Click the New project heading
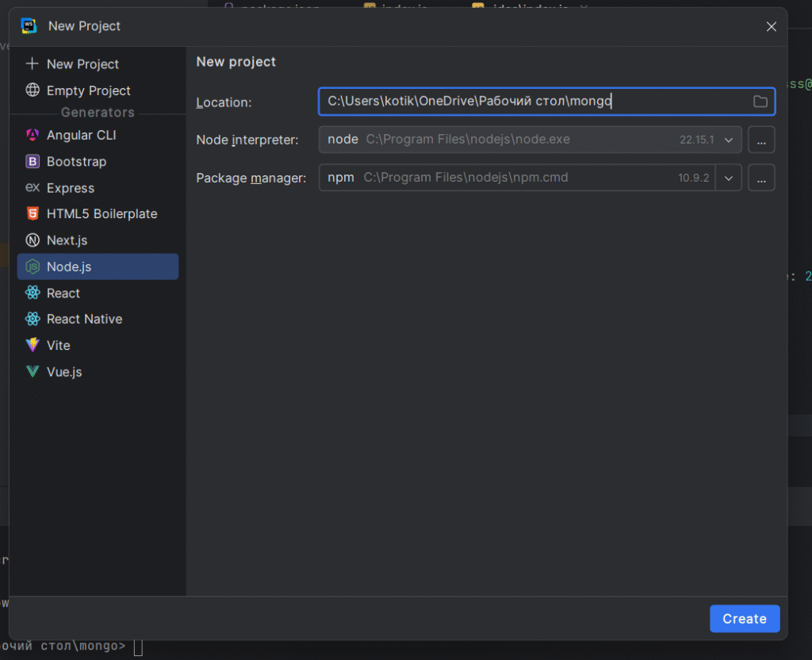 point(236,62)
